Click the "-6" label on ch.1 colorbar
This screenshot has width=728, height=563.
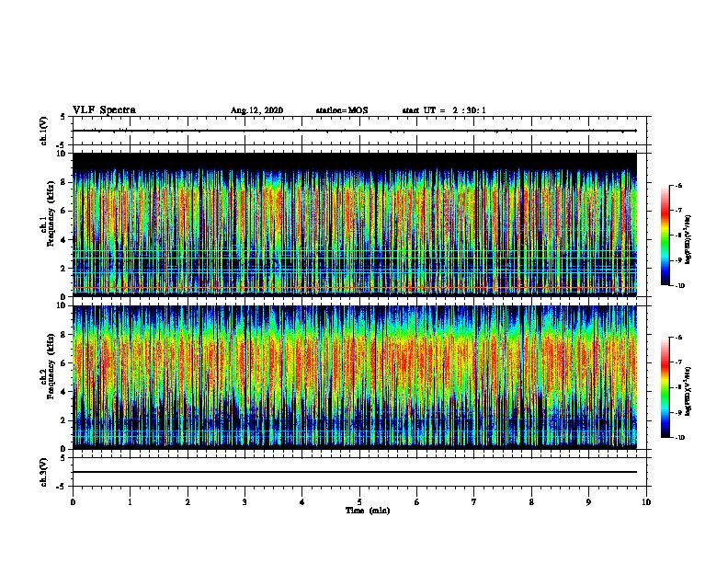click(678, 186)
